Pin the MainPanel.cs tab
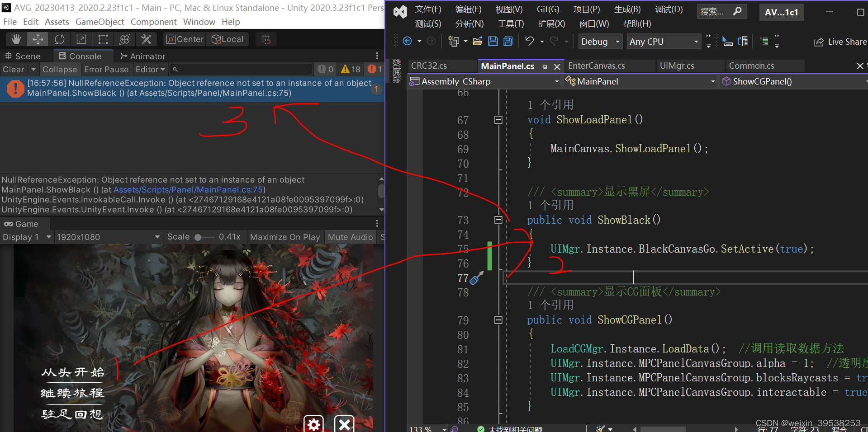The image size is (868, 432). [x=545, y=66]
